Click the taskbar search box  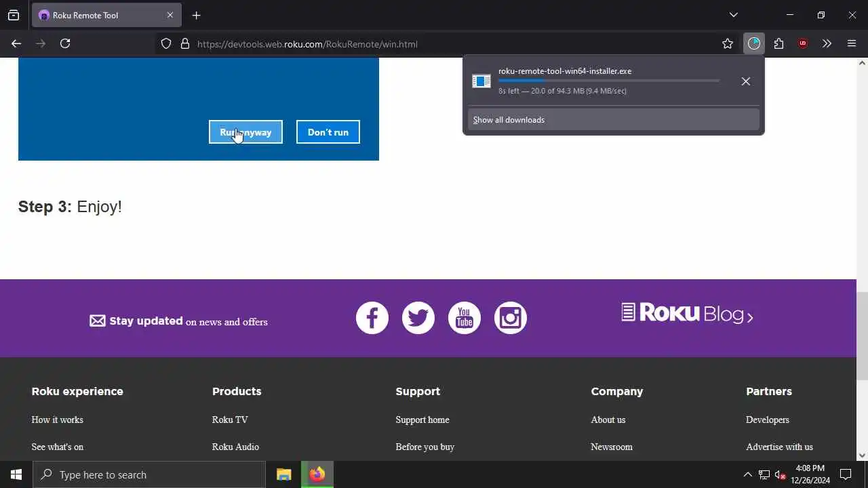coord(149,474)
